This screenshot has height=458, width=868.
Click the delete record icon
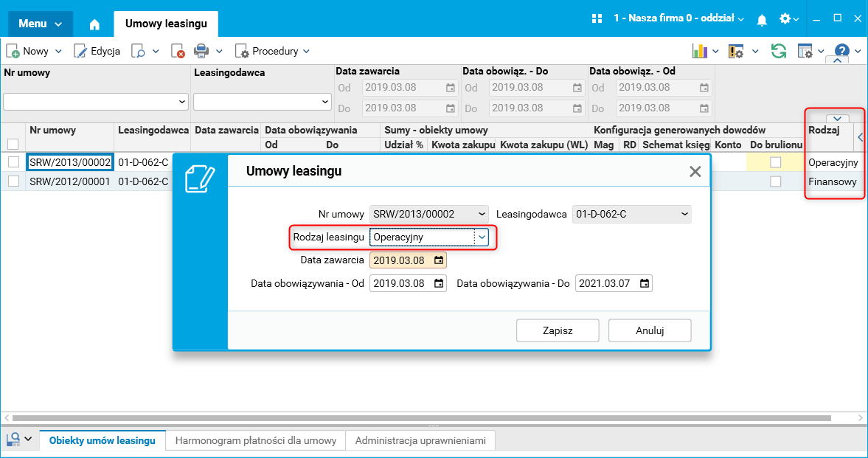[x=178, y=52]
